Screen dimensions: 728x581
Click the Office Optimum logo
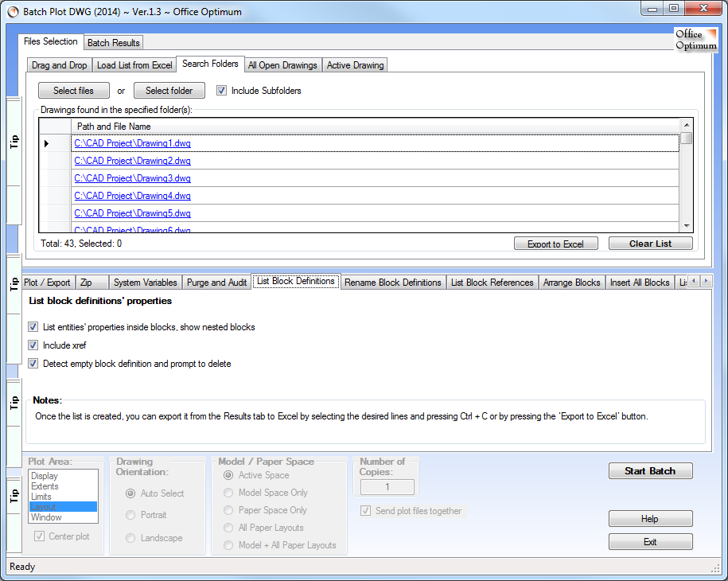695,40
